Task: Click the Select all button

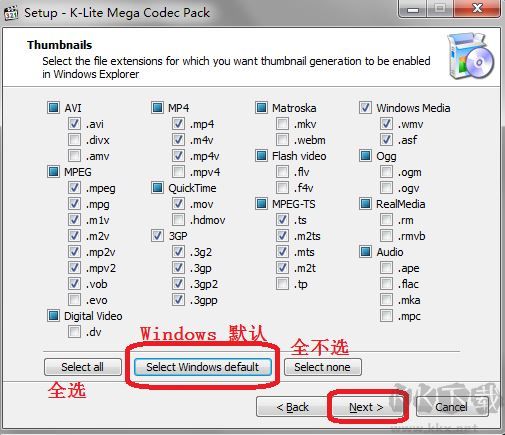Action: pos(83,367)
